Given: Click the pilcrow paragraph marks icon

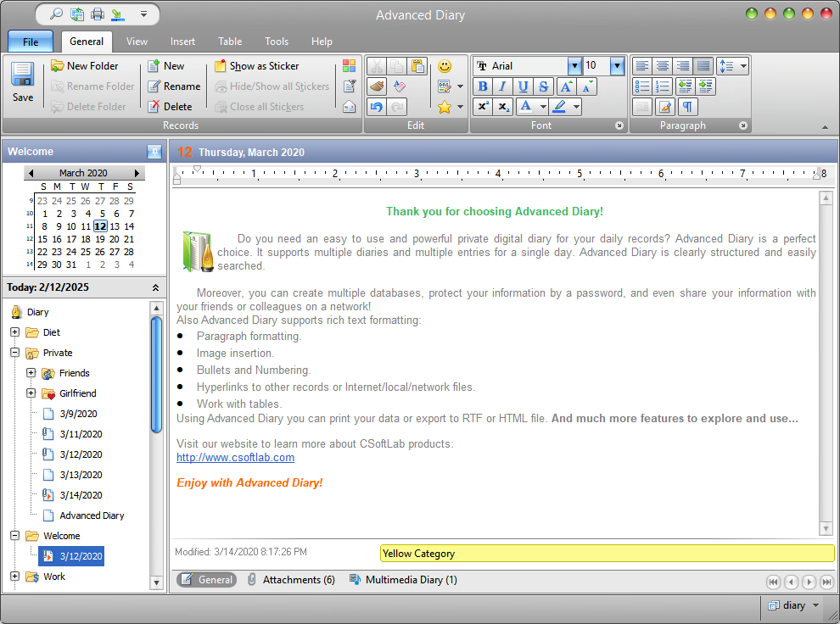Looking at the screenshot, I should pos(687,107).
